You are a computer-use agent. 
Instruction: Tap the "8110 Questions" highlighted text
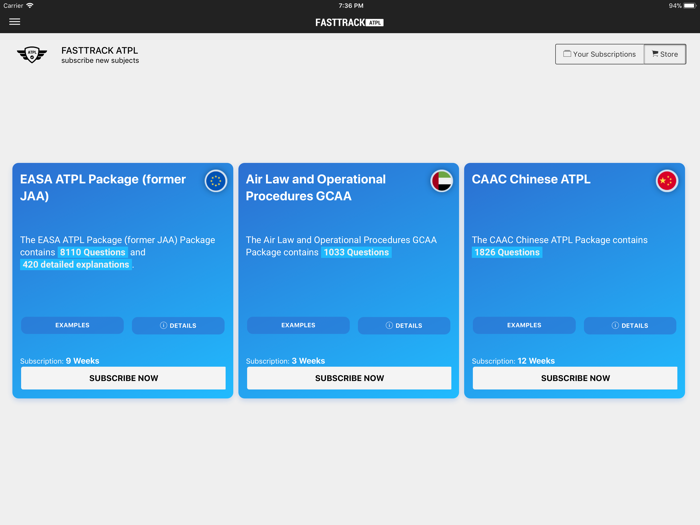point(92,252)
